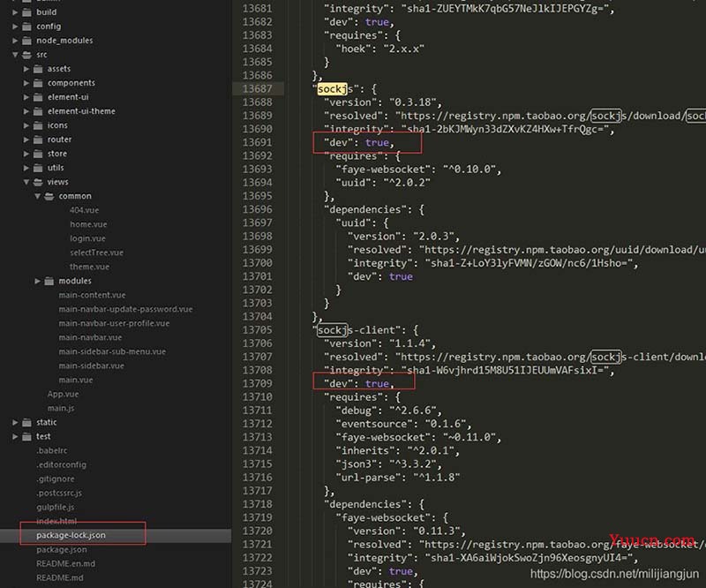
Task: Expand the modules folder arrow
Action: coord(37,281)
